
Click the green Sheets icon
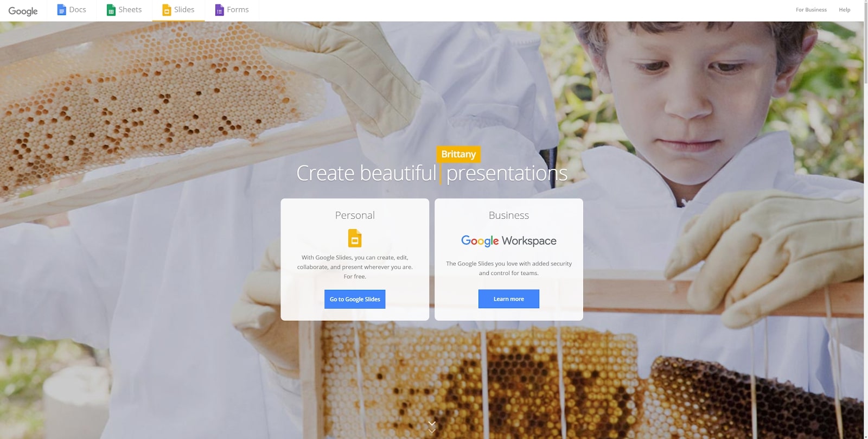coord(111,10)
